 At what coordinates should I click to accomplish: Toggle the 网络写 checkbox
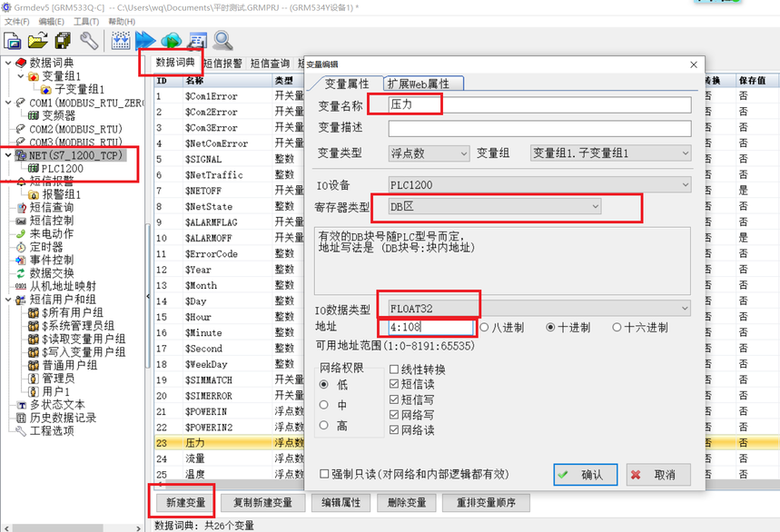pos(394,415)
